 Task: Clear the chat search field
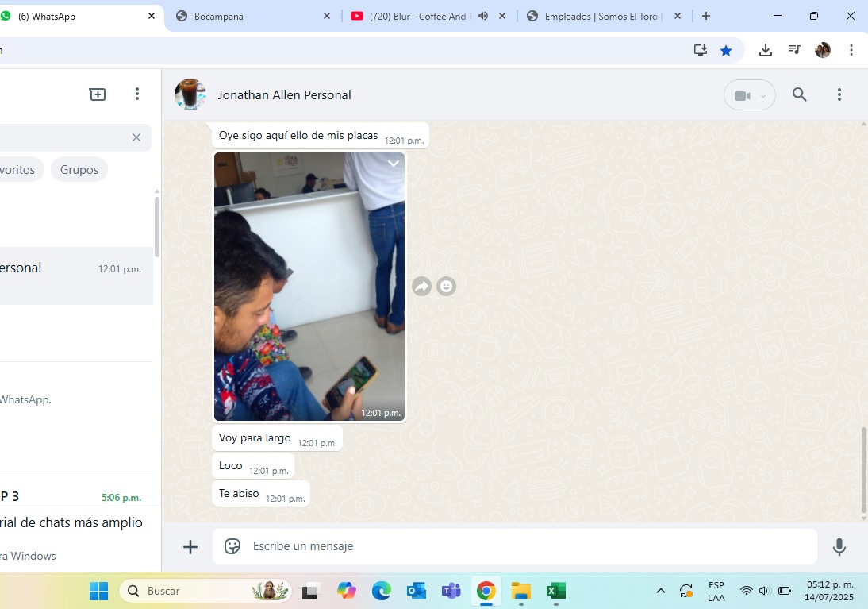pos(136,137)
